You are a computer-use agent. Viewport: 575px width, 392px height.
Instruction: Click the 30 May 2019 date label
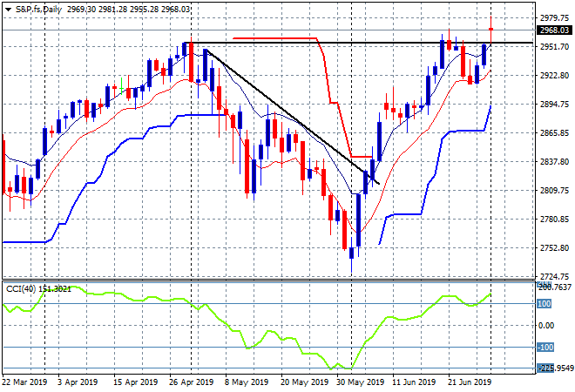click(x=360, y=382)
